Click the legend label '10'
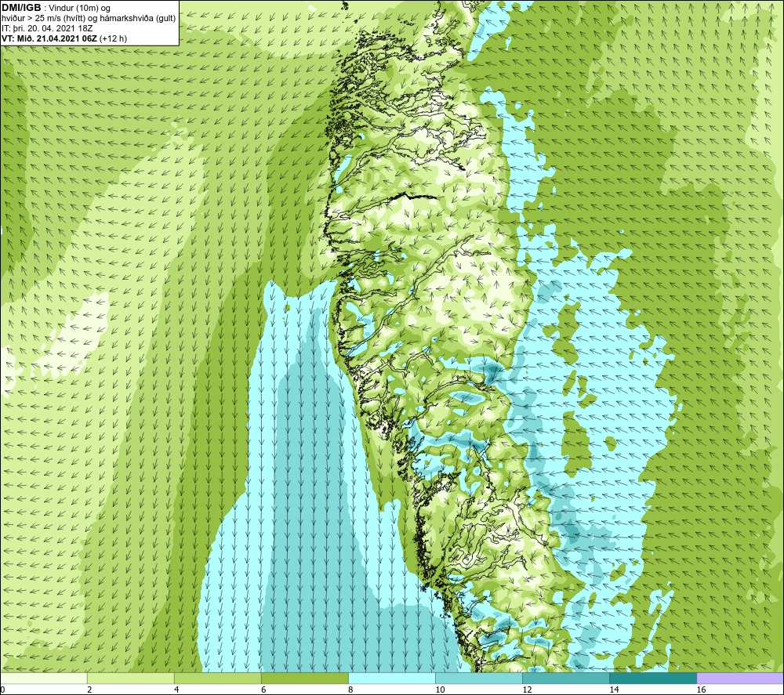This screenshot has width=784, height=695. 440,690
